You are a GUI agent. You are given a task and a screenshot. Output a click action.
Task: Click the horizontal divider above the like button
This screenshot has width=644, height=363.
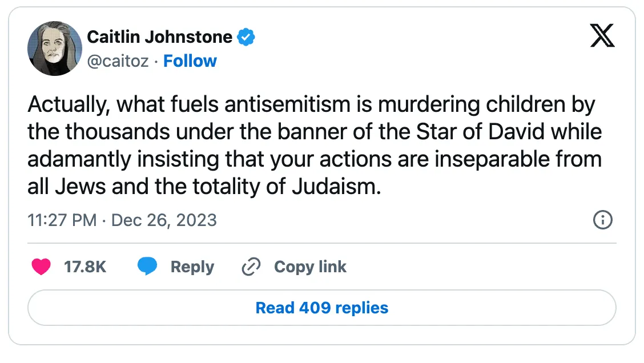(322, 243)
